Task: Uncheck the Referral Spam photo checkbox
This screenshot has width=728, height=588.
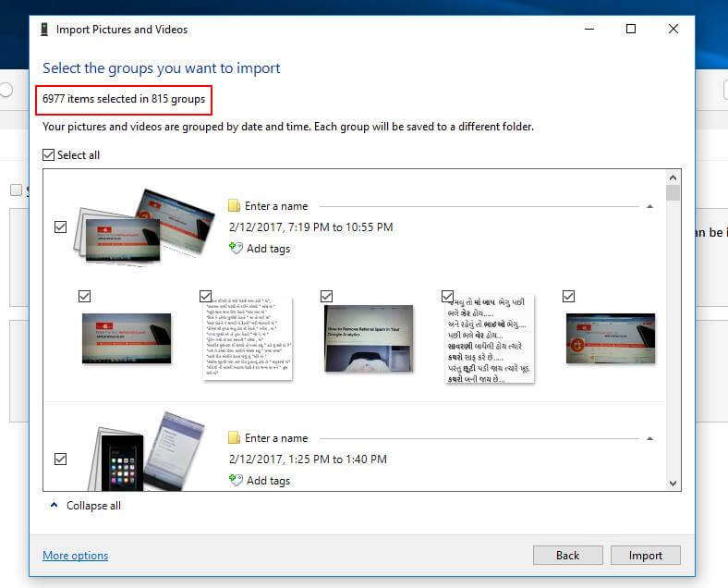Action: [x=326, y=296]
